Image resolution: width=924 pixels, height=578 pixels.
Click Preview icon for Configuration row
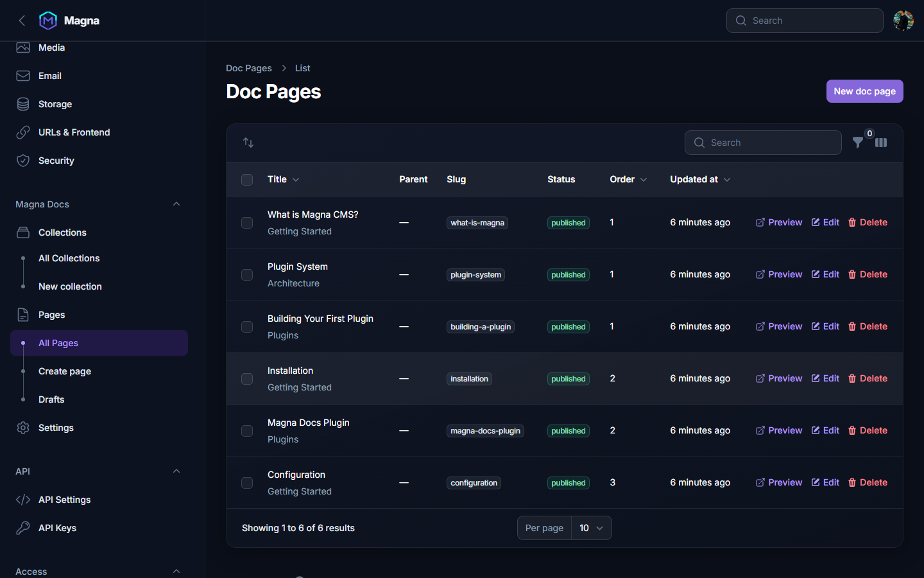[x=760, y=482]
